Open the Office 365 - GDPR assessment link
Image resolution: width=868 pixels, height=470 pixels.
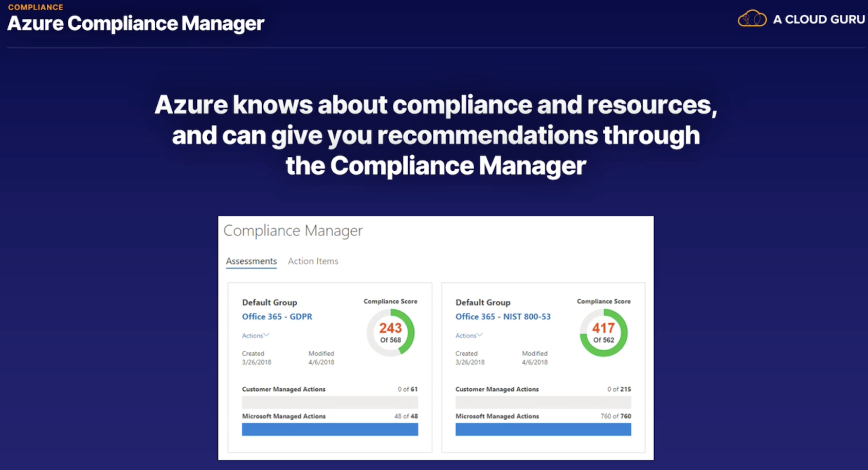pos(277,317)
